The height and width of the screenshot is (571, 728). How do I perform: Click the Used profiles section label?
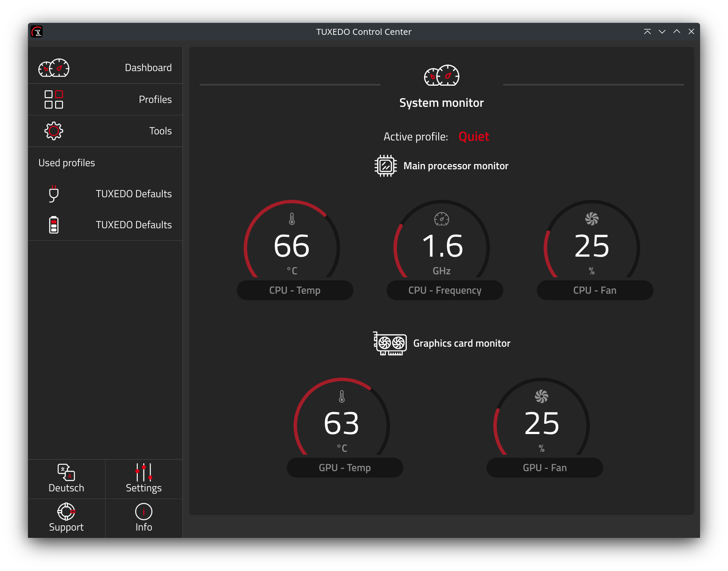pyautogui.click(x=67, y=163)
